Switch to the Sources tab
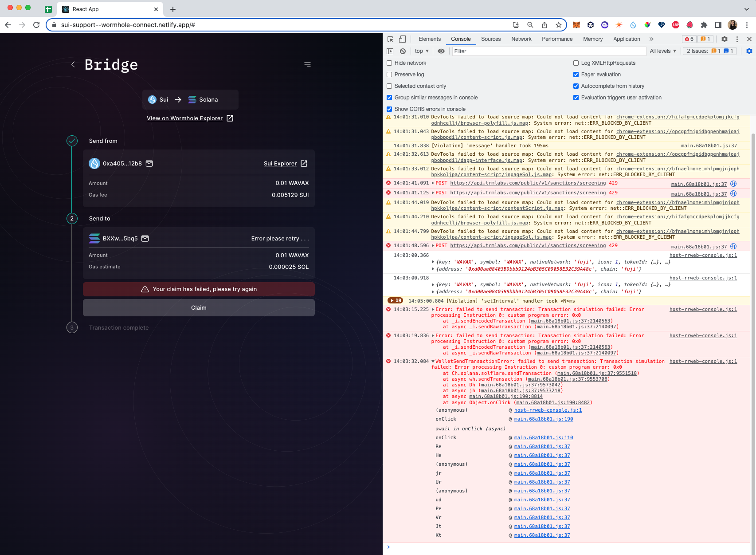The width and height of the screenshot is (756, 555). (x=490, y=39)
